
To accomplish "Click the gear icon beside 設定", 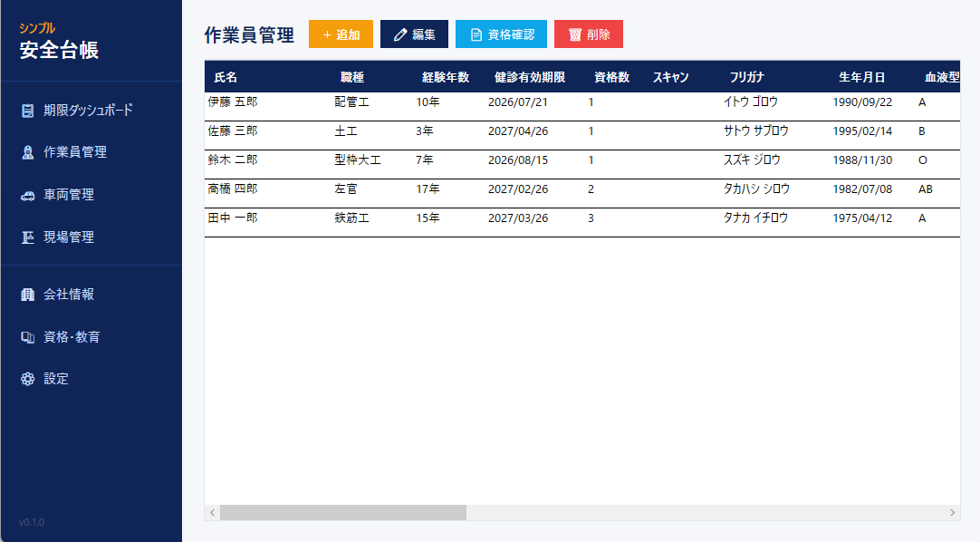I will (x=27, y=379).
